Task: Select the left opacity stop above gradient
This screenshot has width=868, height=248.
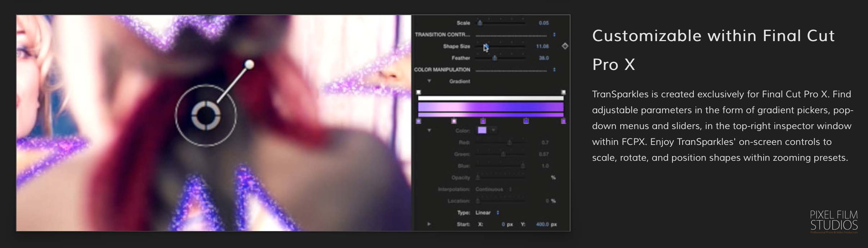Action: 419,92
